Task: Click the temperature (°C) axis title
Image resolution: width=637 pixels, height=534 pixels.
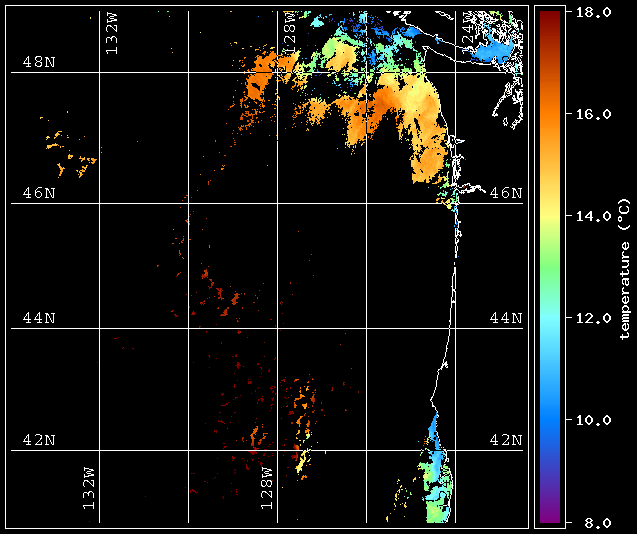Action: (x=624, y=267)
